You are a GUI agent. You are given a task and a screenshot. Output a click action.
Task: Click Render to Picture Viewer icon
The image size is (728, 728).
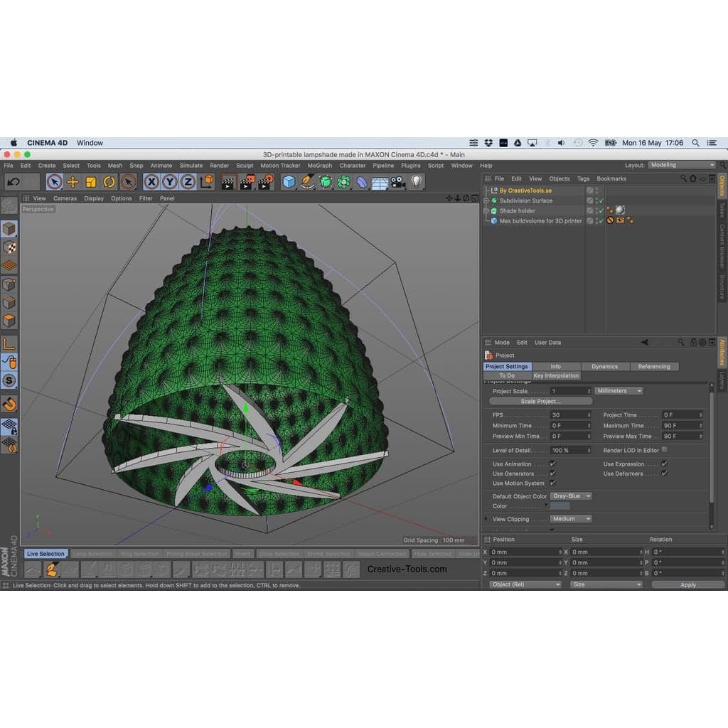click(x=247, y=182)
